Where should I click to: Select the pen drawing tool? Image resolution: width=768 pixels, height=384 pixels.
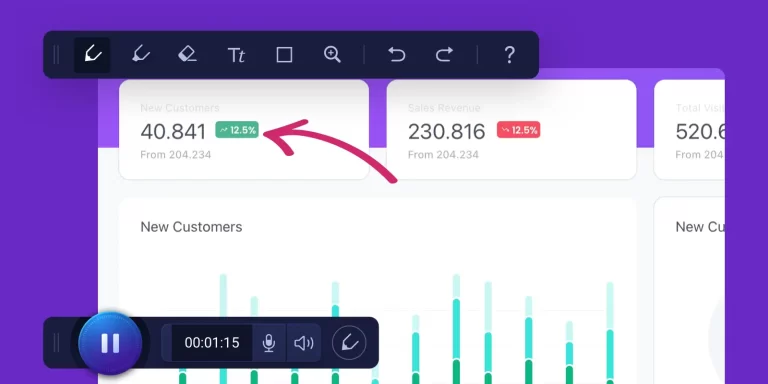92,54
